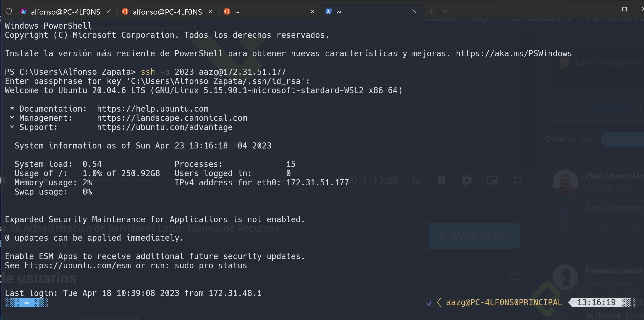
Task: Click the 1x playback speed control
Action: [x=416, y=181]
